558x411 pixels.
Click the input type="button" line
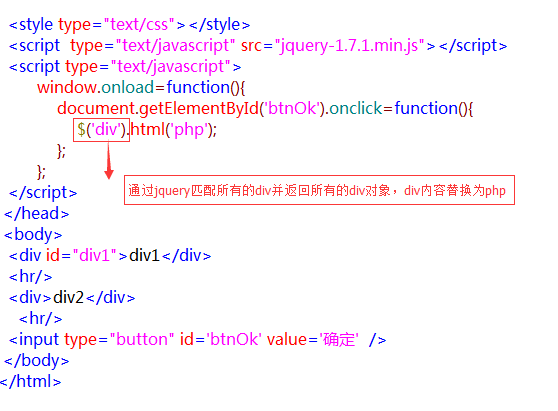click(x=198, y=339)
